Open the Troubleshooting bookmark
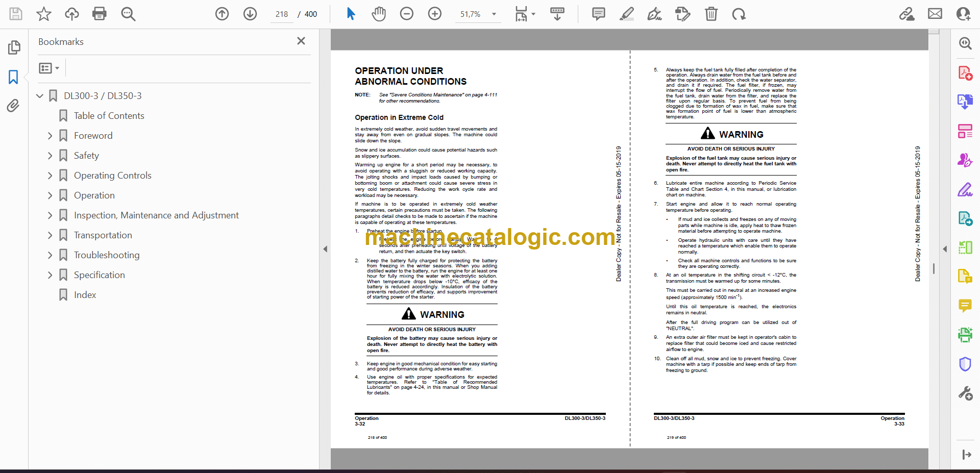This screenshot has height=473, width=980. pyautogui.click(x=106, y=255)
